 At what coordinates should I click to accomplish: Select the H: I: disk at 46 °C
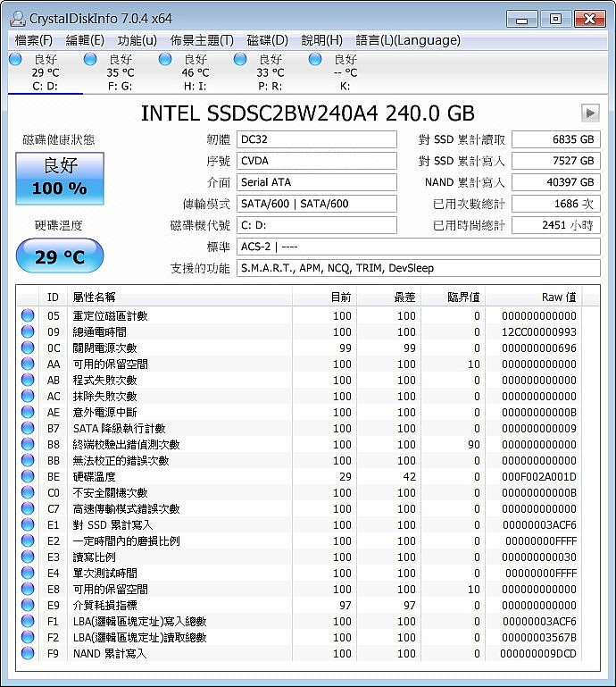pos(196,72)
